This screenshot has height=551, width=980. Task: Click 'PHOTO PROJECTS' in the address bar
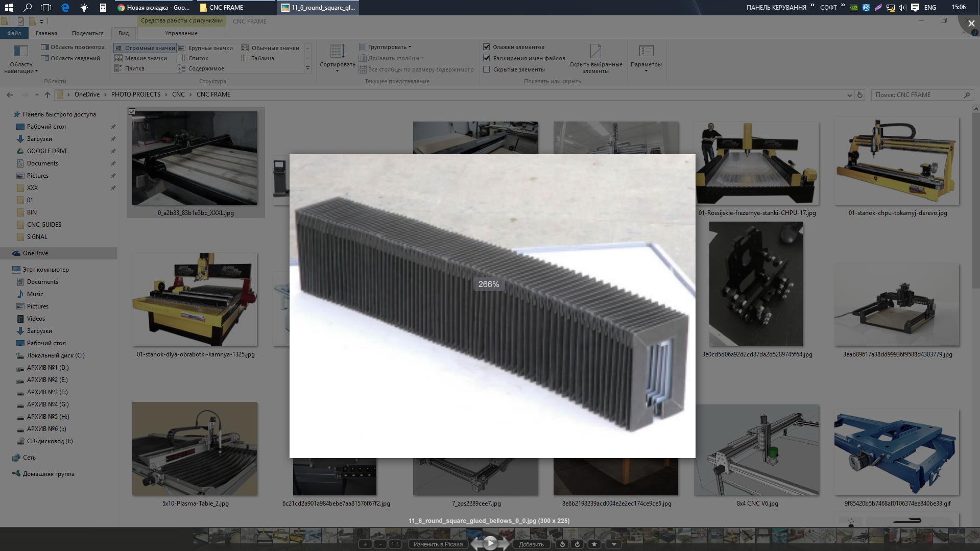[x=136, y=94]
